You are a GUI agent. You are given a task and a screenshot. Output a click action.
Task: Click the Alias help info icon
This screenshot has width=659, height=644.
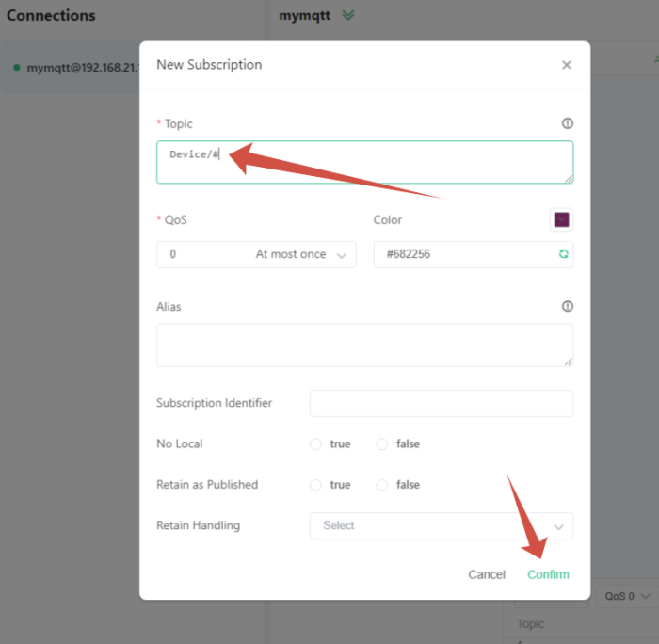[x=567, y=306]
